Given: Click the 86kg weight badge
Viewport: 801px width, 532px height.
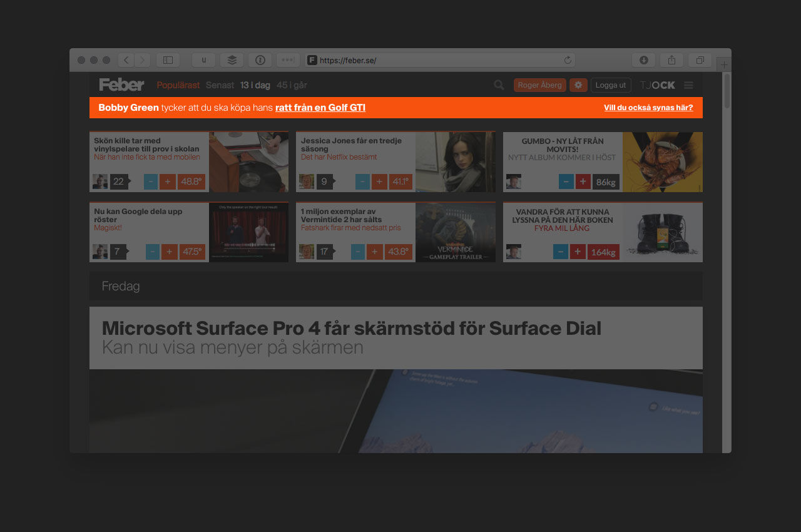Looking at the screenshot, I should [606, 182].
